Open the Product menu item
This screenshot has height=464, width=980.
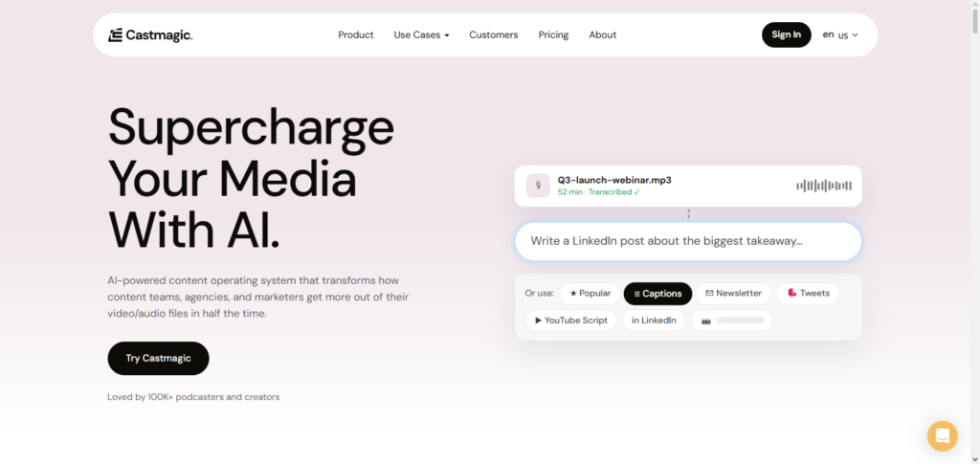356,35
